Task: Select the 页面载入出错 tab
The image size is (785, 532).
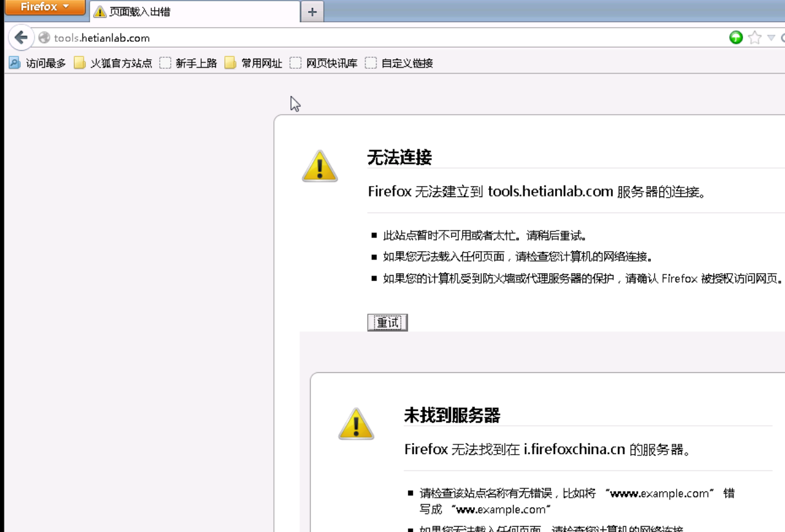Action: click(195, 12)
